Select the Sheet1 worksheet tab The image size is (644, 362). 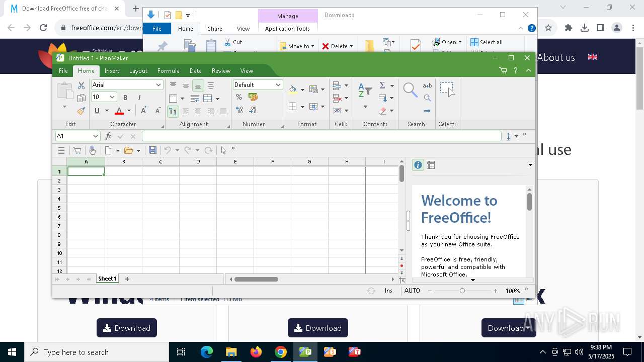coord(107,279)
